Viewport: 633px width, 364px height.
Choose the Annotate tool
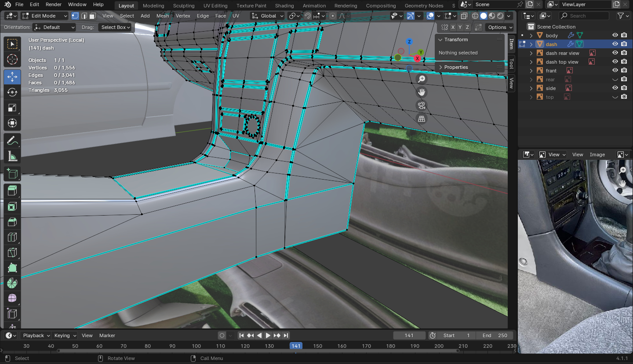[x=12, y=141]
